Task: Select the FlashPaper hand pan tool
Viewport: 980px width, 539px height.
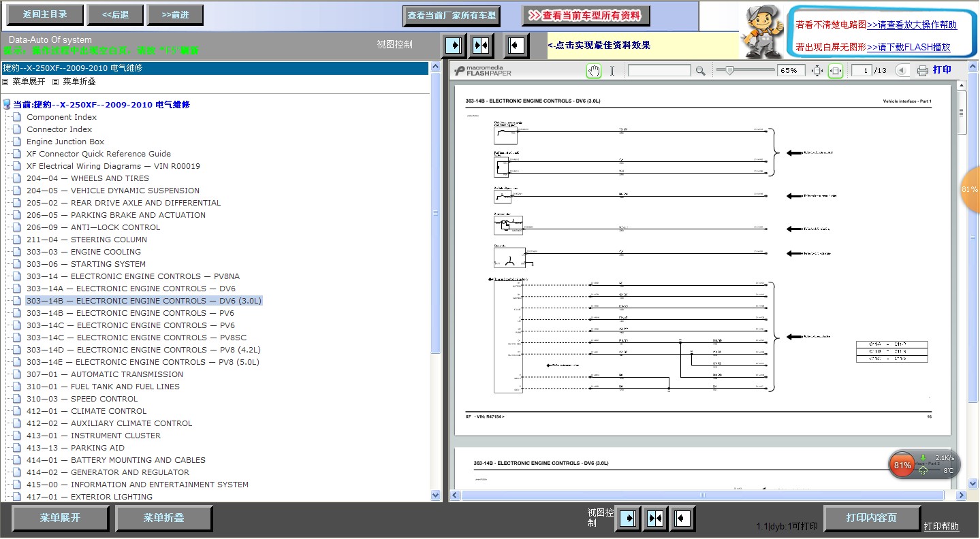Action: (594, 71)
